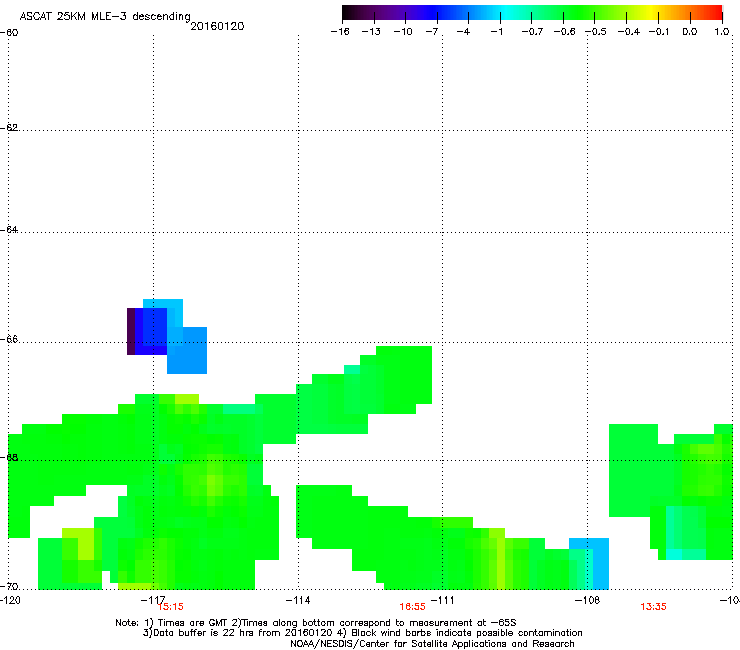Screen dimensions: 740x650
Task: Click the -117 longitude axis label
Action: 153,600
